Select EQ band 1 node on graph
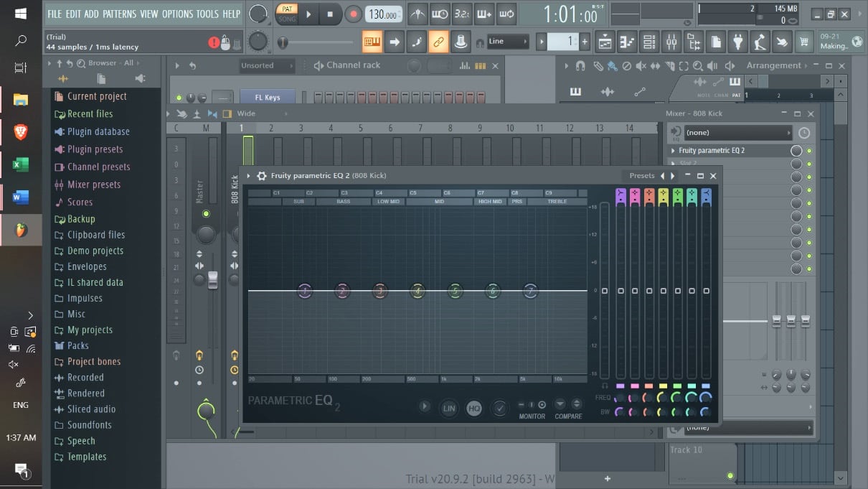 (x=305, y=291)
